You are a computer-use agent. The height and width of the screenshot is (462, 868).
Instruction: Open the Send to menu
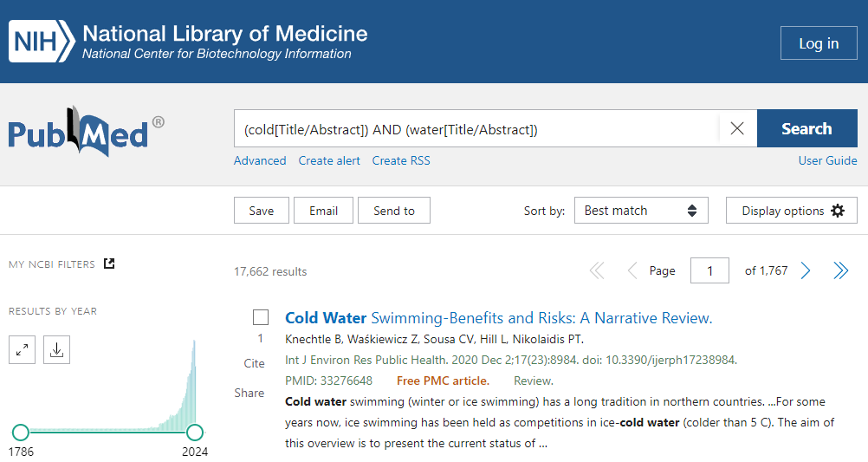[394, 211]
